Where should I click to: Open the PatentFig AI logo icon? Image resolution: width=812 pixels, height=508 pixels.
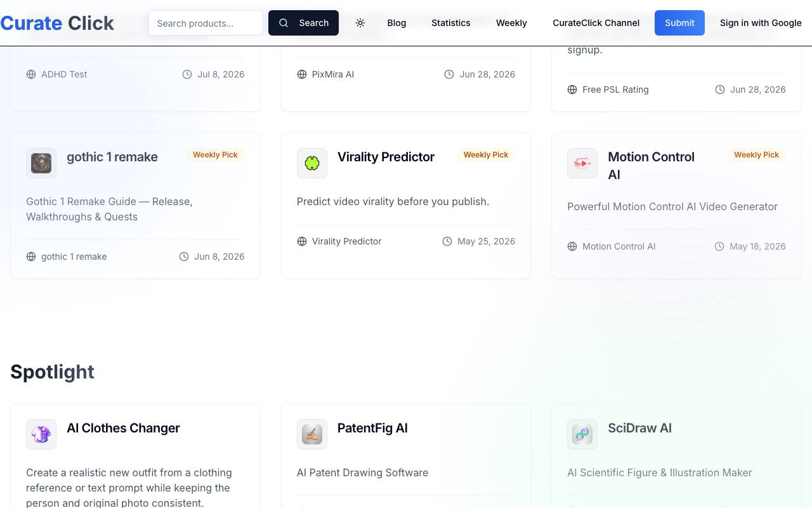312,434
